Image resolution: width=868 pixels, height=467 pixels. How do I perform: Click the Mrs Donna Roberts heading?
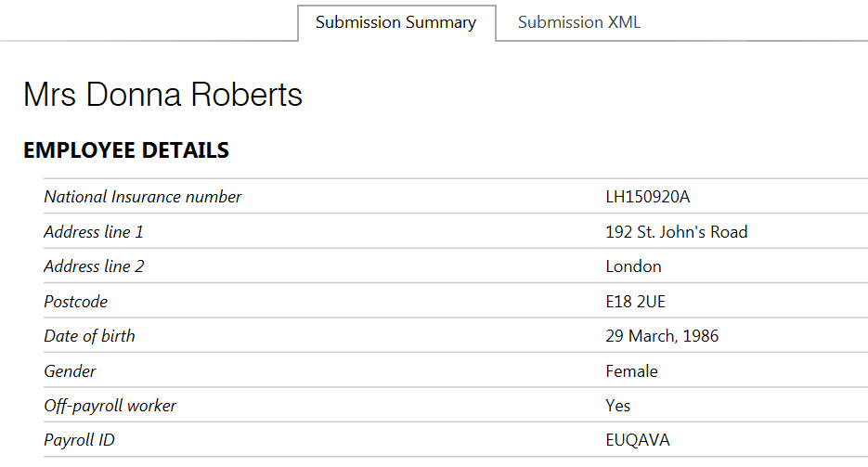[163, 95]
